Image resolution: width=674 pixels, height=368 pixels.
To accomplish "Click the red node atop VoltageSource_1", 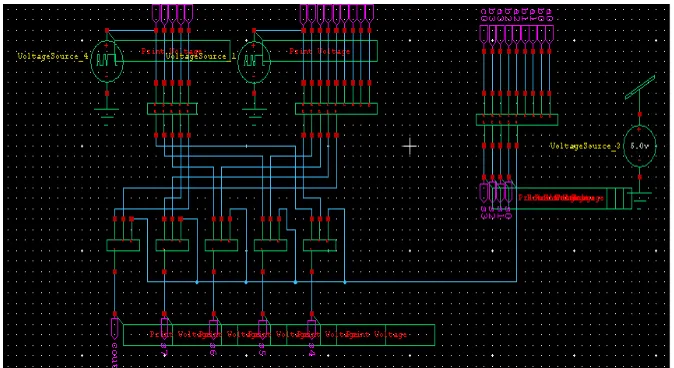I will (x=254, y=31).
